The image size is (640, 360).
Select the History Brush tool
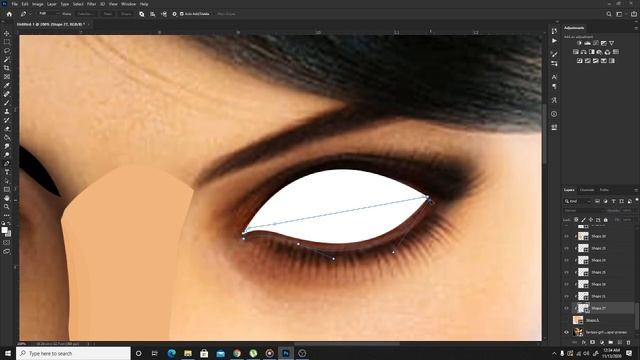pyautogui.click(x=7, y=120)
